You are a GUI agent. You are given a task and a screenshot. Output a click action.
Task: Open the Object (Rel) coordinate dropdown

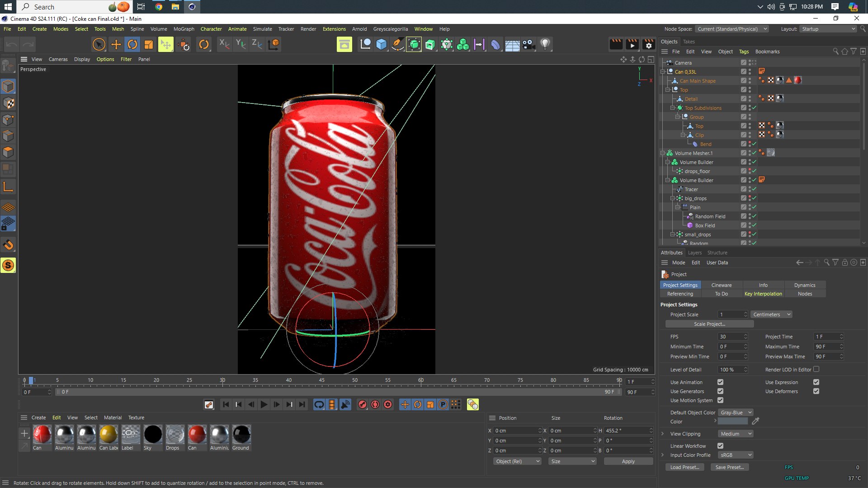pyautogui.click(x=517, y=461)
